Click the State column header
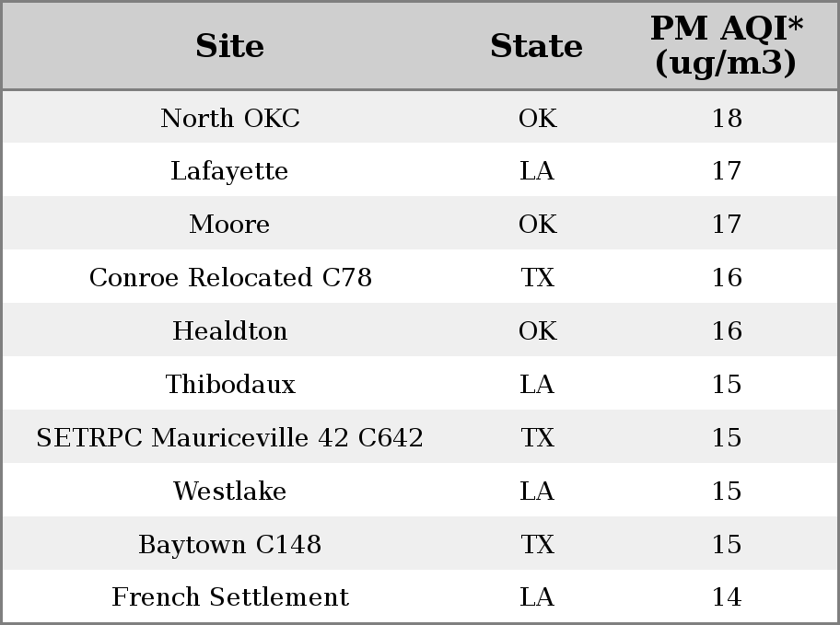 pos(537,46)
